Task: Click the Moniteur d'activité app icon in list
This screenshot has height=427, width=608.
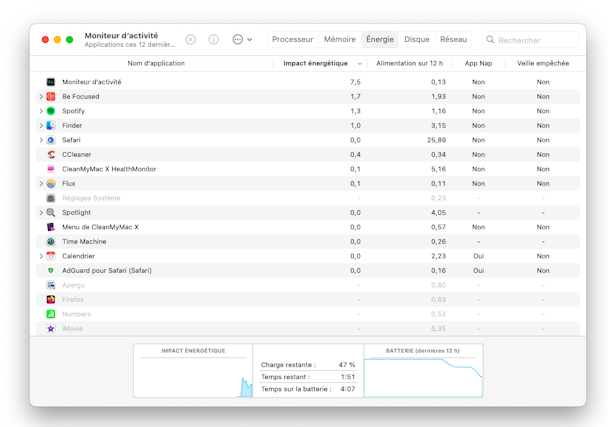Action: 51,82
